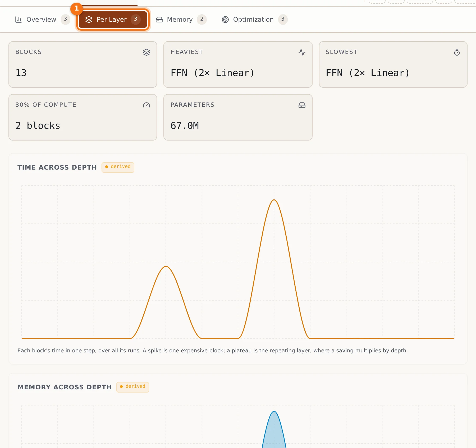This screenshot has width=476, height=448.
Task: Click the Slowest value FFN (2× Linear)
Action: tap(368, 73)
